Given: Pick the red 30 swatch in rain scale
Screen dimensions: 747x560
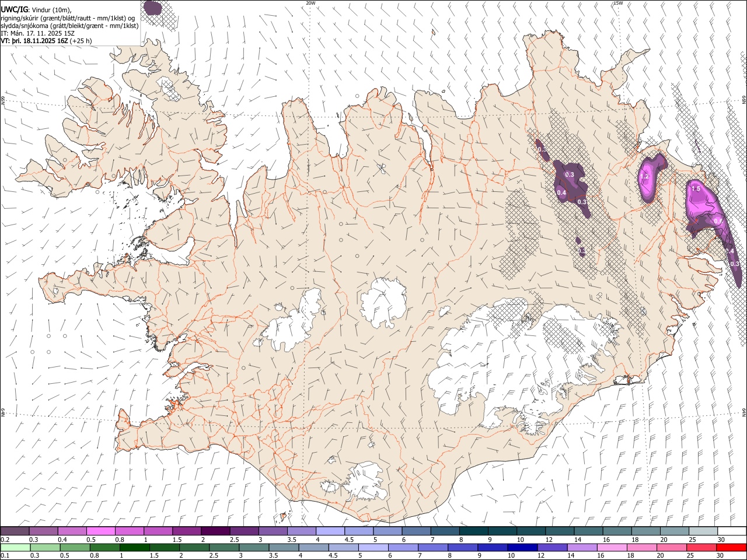Looking at the screenshot, I should (x=732, y=548).
